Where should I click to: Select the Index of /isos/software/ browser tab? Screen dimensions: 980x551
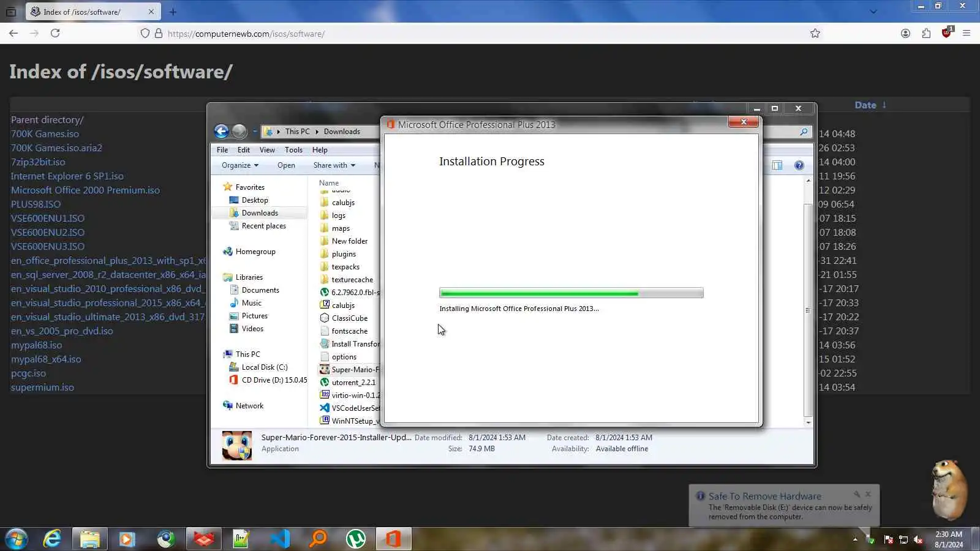click(93, 12)
